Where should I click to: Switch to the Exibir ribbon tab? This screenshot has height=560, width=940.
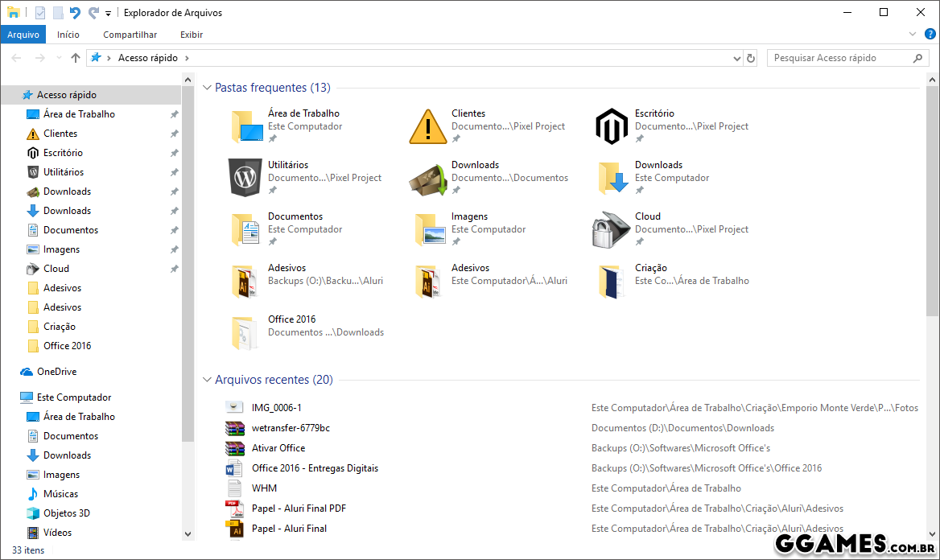(191, 35)
